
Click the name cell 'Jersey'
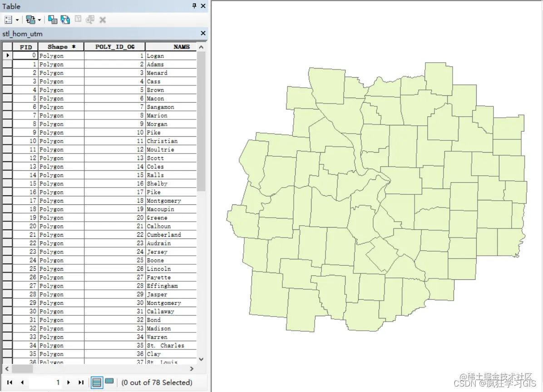171,252
